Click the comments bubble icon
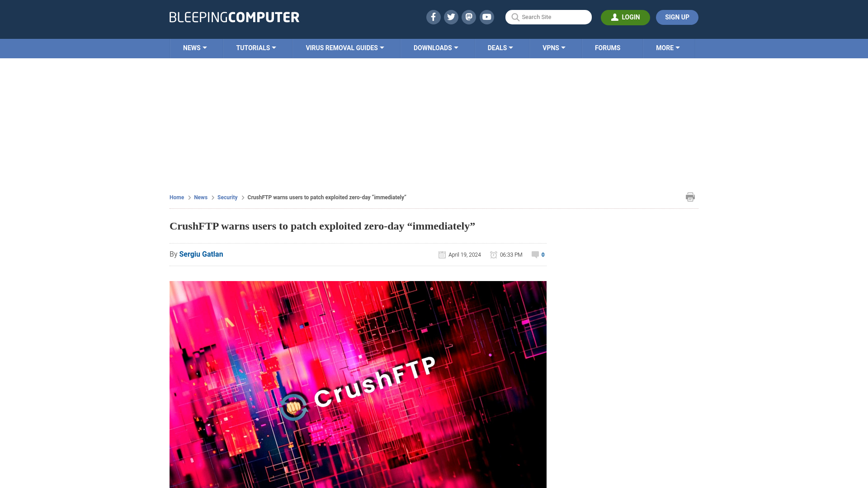This screenshot has height=488, width=868. coord(535,254)
